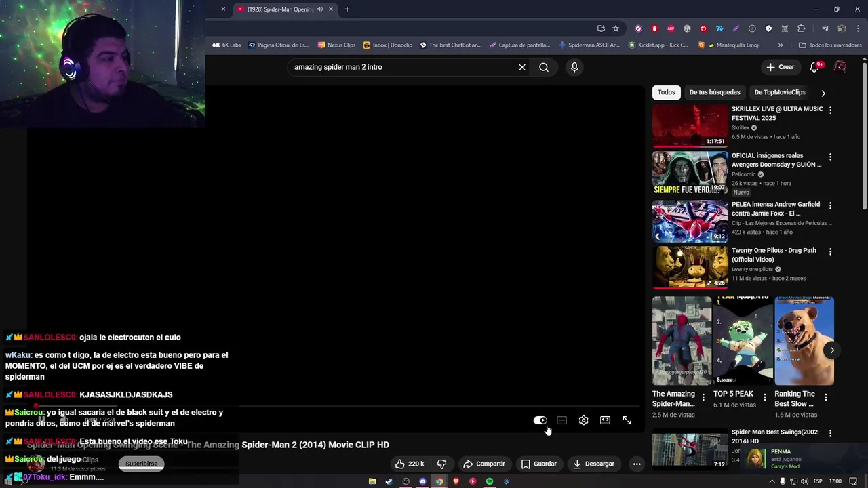
Task: Dislike the Spider-Man video
Action: click(x=441, y=464)
